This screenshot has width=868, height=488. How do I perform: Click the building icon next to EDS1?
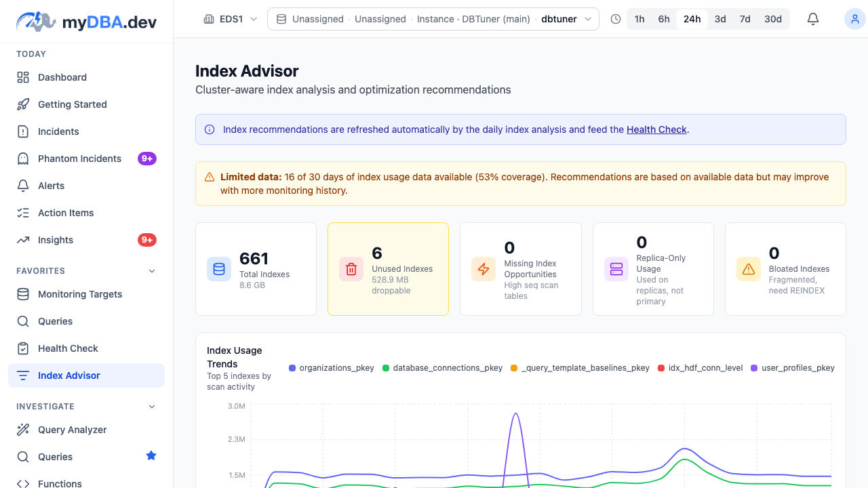[x=209, y=19]
